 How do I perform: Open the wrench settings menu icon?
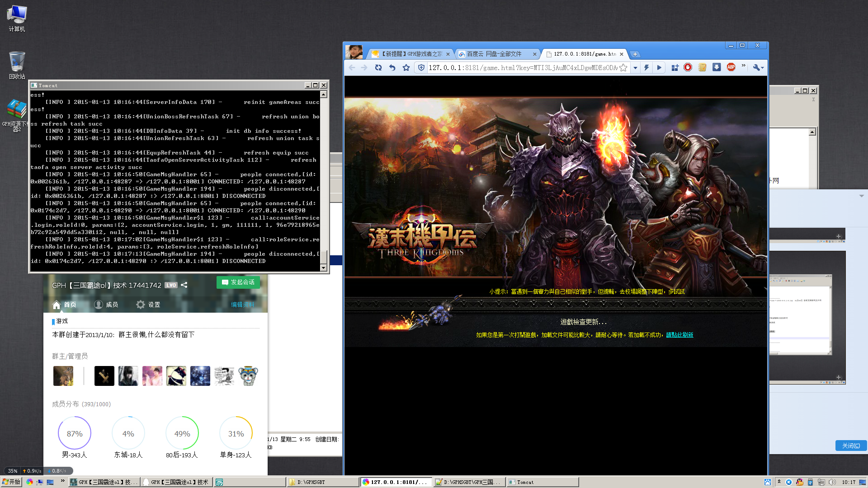click(758, 68)
